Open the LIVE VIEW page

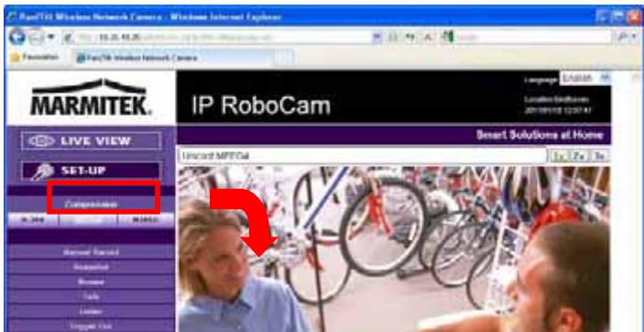pos(91,141)
